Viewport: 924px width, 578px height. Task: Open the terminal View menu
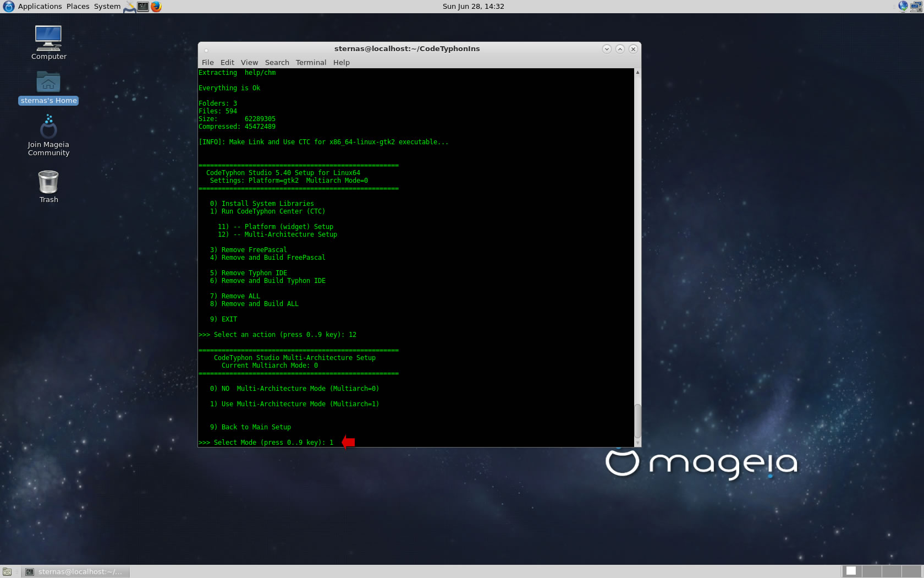point(249,63)
